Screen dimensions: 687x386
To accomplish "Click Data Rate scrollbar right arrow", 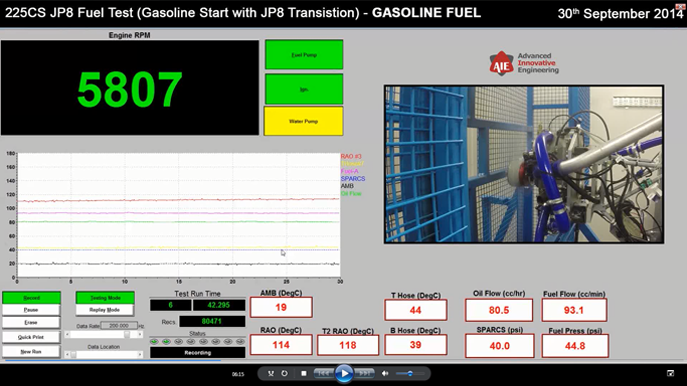I will [140, 334].
